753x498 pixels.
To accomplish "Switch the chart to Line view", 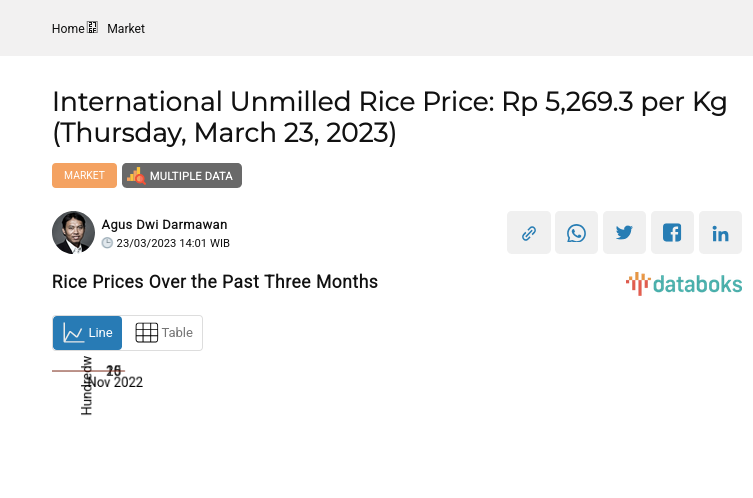I will pos(88,333).
